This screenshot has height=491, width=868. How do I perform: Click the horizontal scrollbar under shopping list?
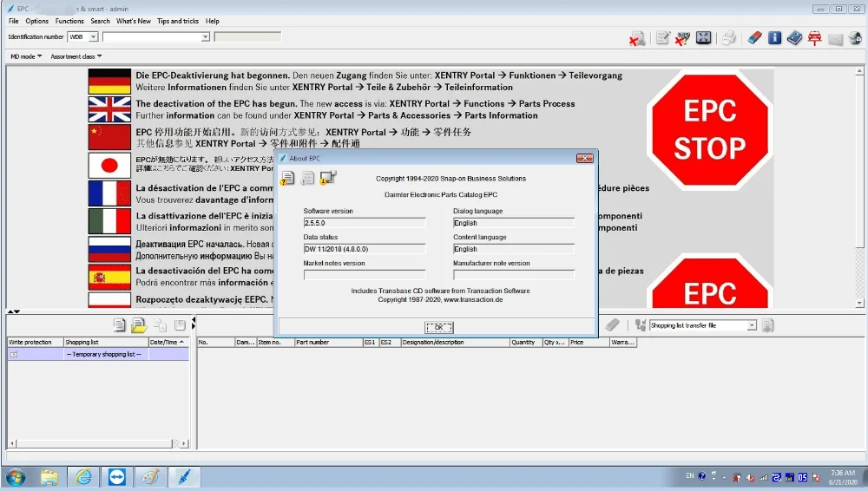[x=98, y=443]
